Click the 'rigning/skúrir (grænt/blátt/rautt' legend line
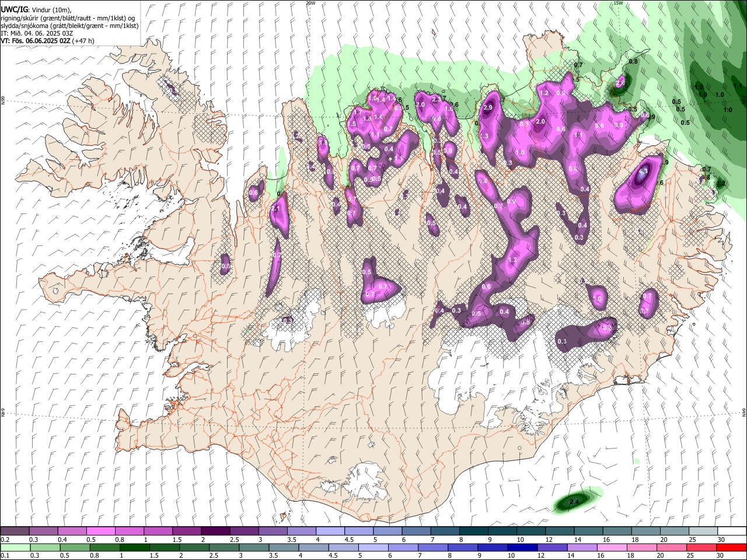The height and width of the screenshot is (560, 747). (x=68, y=18)
